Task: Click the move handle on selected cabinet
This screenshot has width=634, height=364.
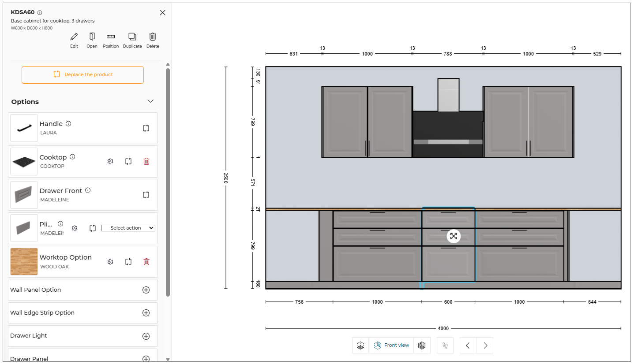Action: click(x=454, y=236)
